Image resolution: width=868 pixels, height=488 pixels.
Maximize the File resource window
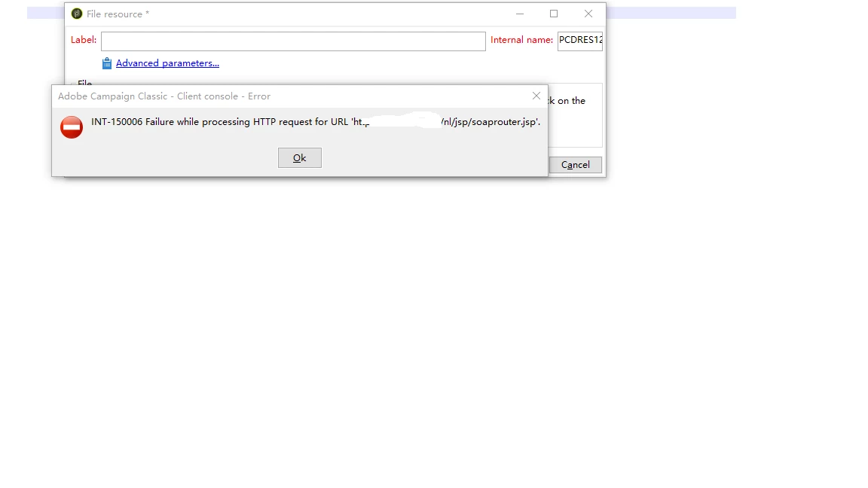(x=554, y=14)
